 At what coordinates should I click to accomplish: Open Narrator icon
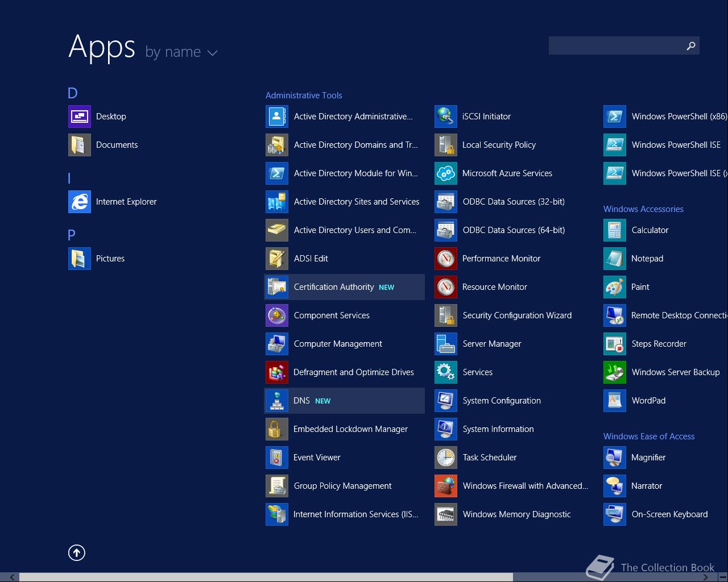[x=615, y=486]
